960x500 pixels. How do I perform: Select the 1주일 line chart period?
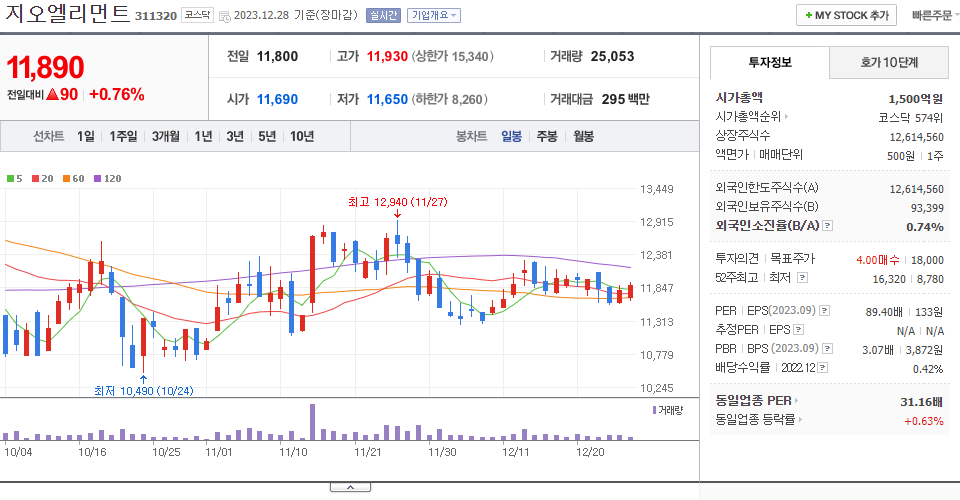[x=123, y=136]
